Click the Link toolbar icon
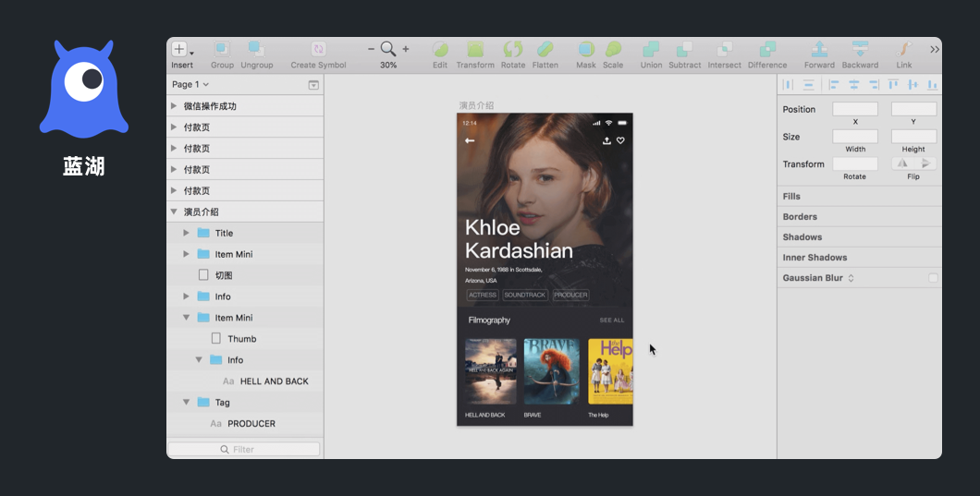 coord(904,49)
